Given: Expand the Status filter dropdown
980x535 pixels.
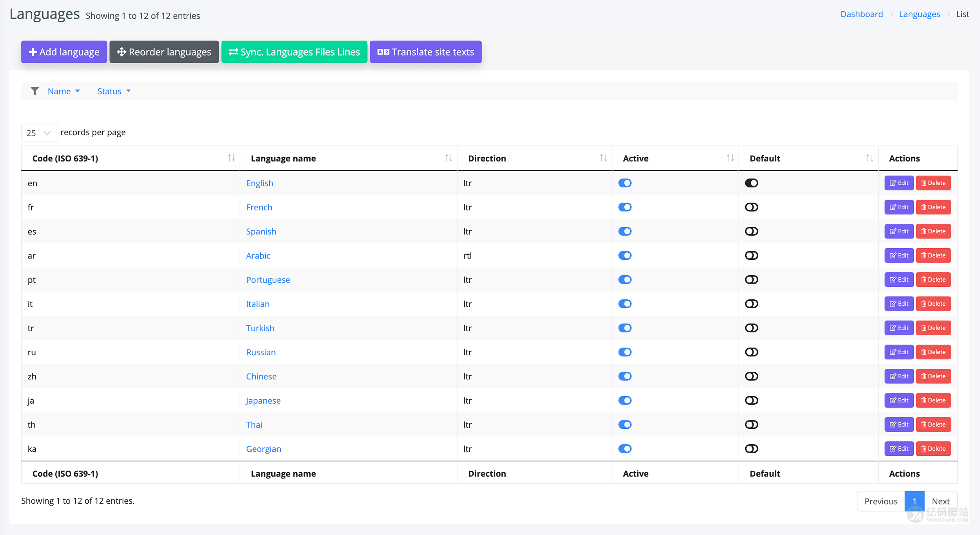Looking at the screenshot, I should coord(114,91).
